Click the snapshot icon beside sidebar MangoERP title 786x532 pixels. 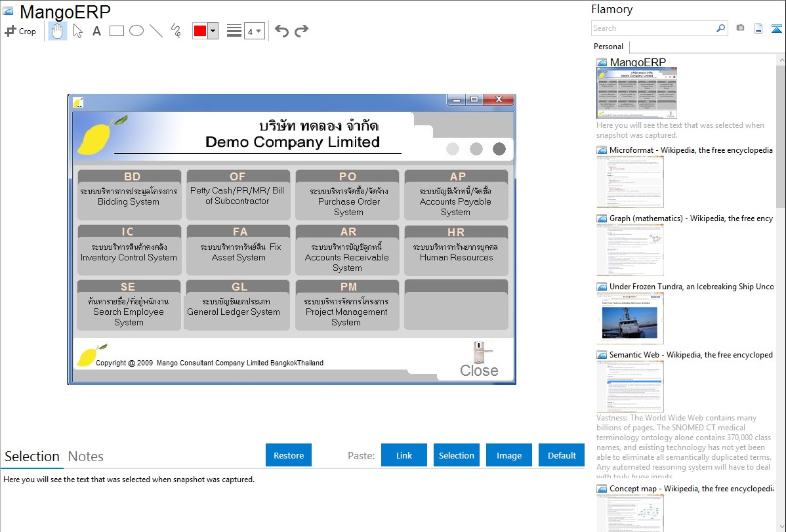[x=602, y=63]
